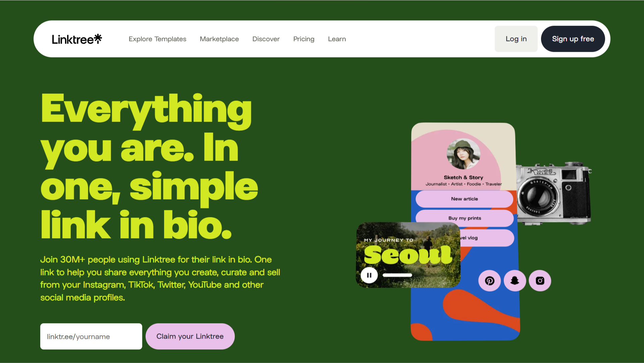Click the Seoul video progress bar
The width and height of the screenshot is (644, 363).
point(397,275)
